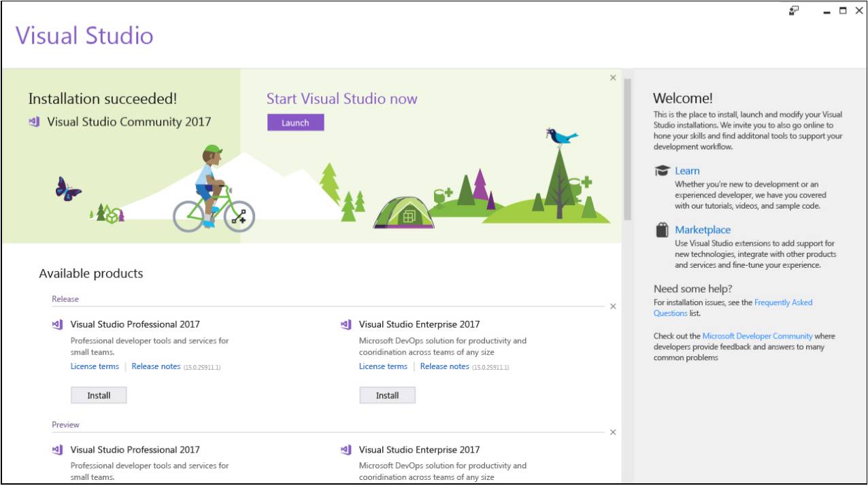Open the Marketplace link

(x=703, y=230)
